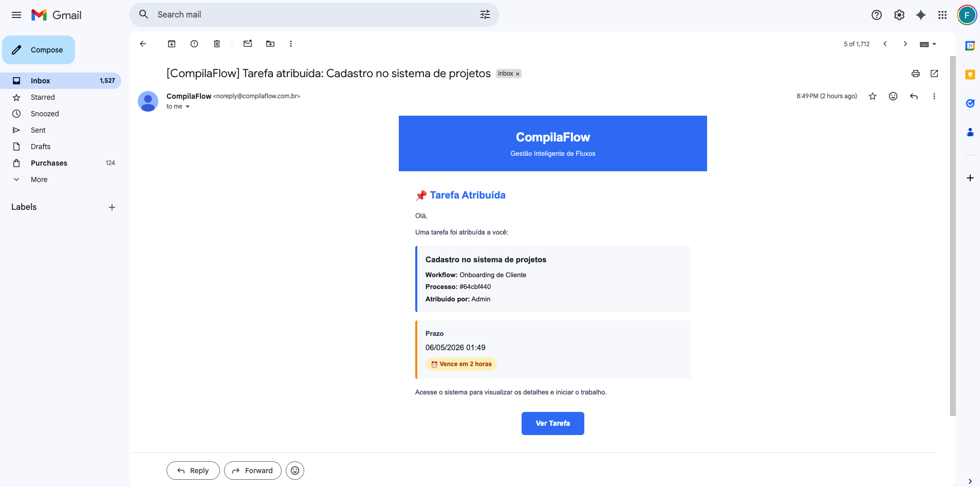Screen dimensions: 980x487
Task: Open search options filter icon
Action: (485, 14)
